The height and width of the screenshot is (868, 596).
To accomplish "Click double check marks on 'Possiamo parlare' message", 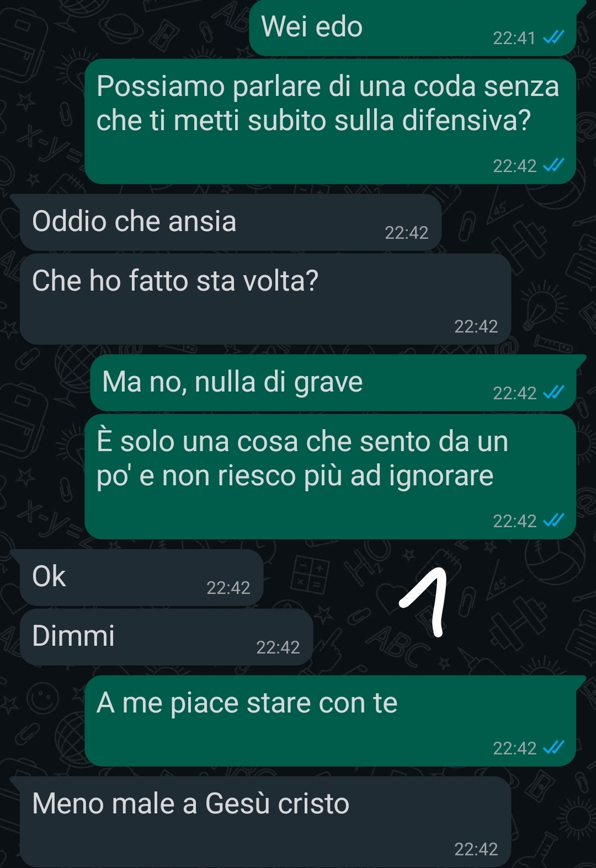I will tap(554, 165).
